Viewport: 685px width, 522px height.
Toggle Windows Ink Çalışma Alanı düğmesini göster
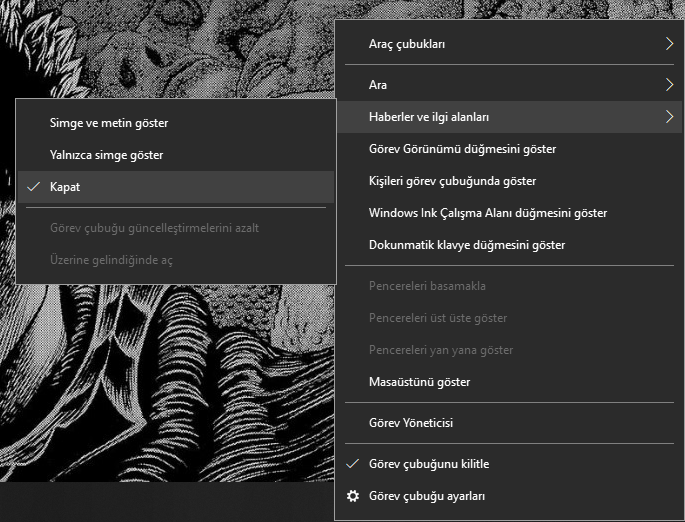(509, 213)
